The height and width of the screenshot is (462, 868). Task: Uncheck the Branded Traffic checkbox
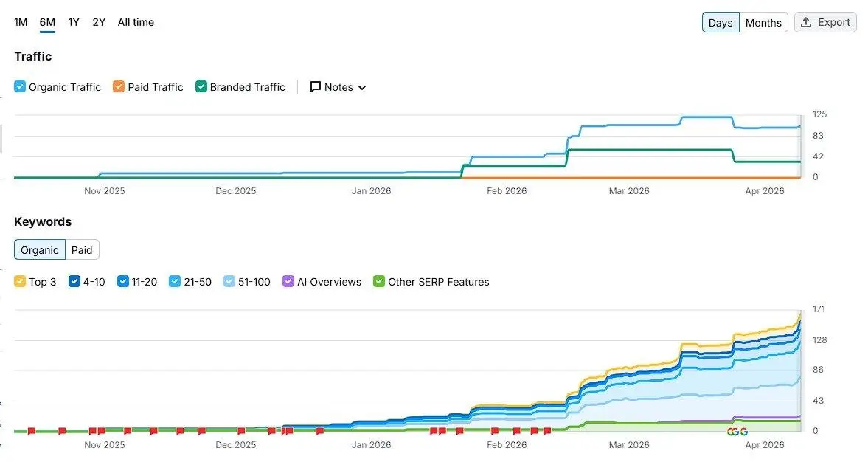(201, 87)
